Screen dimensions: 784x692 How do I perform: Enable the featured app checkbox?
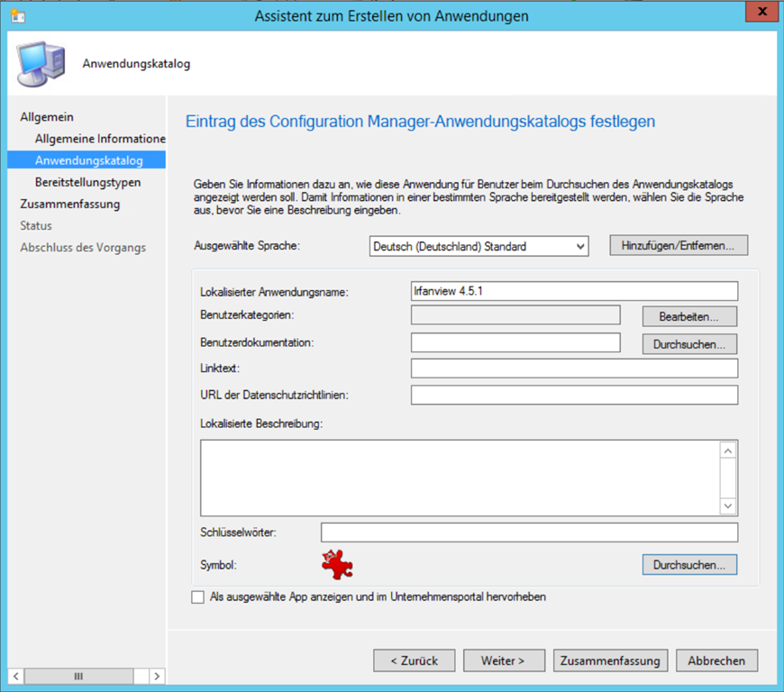(x=198, y=597)
